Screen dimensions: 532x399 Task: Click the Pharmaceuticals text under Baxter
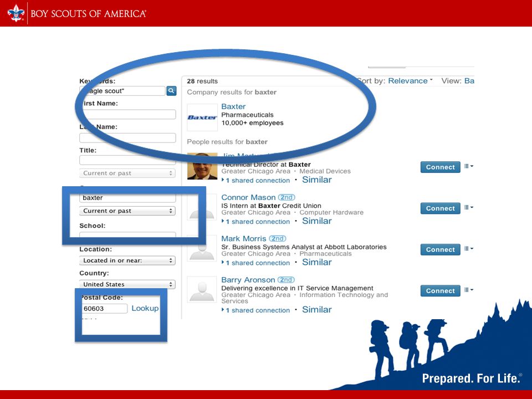(x=247, y=115)
